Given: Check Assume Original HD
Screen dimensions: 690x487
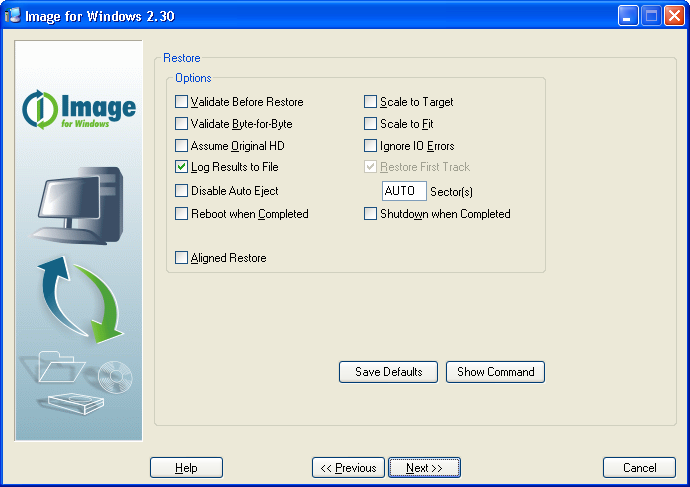Looking at the screenshot, I should (181, 146).
